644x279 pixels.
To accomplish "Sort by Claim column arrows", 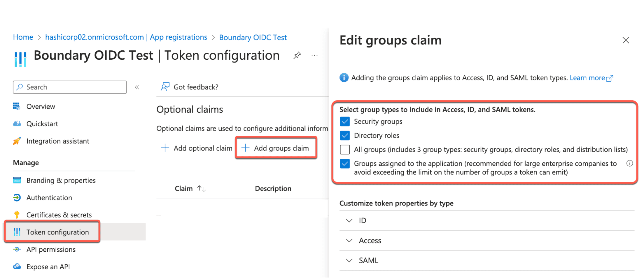I will pyautogui.click(x=201, y=188).
